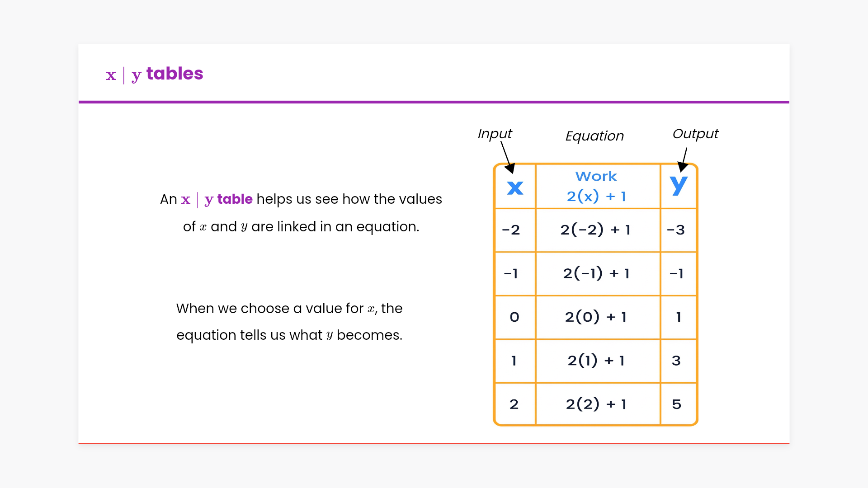Click the italic "Equation" label above the table

[594, 136]
